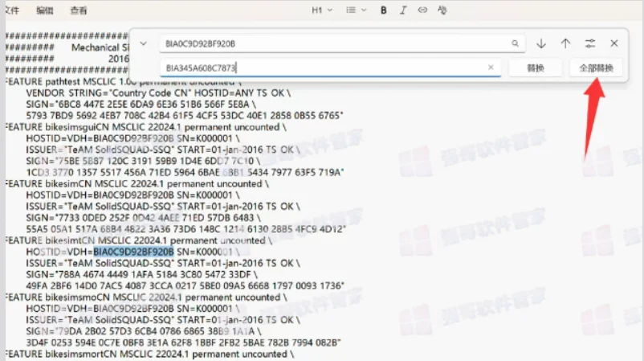Click the line starting '3D4F 0253 594E'
Image resolution: width=644 pixels, height=361 pixels.
tap(183, 343)
